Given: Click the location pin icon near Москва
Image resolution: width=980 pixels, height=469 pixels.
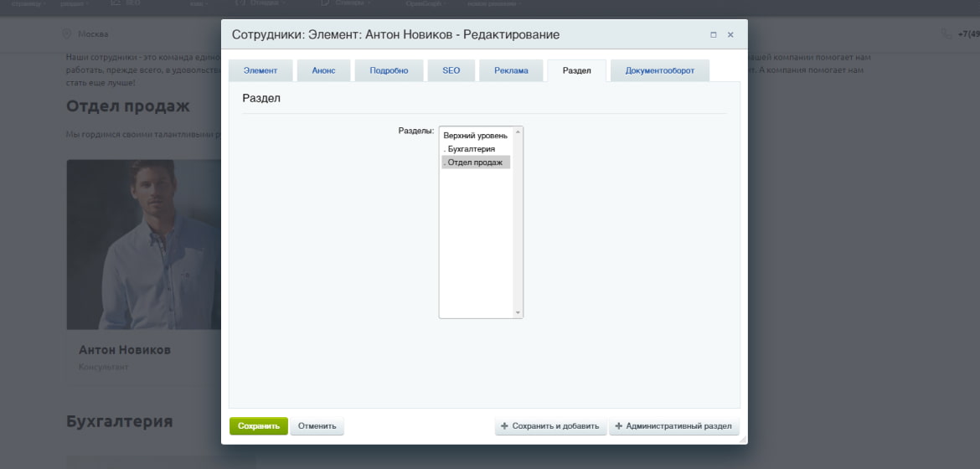Looking at the screenshot, I should 67,33.
